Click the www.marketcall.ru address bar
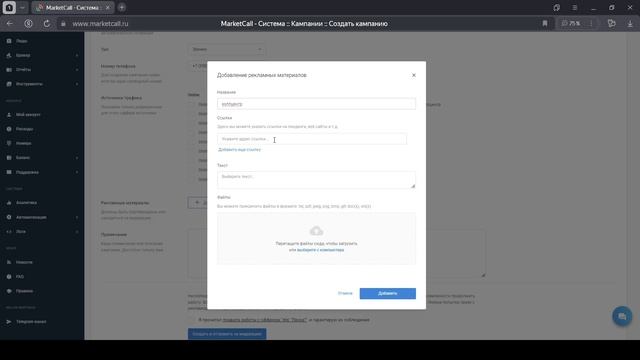The image size is (640, 360). point(100,24)
